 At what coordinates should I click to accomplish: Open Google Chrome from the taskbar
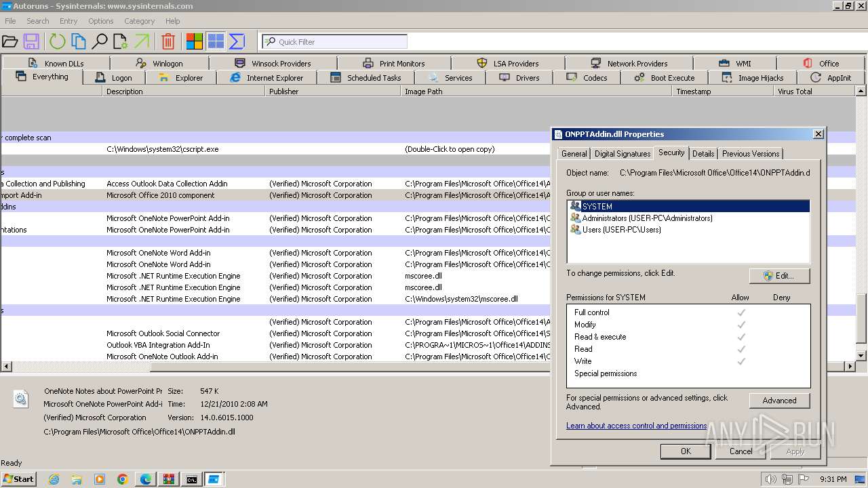point(123,479)
